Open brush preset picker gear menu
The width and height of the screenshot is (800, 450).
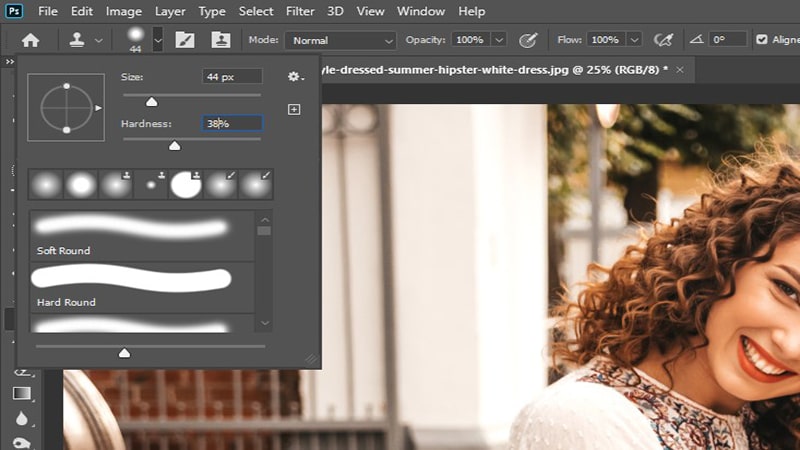coord(294,76)
